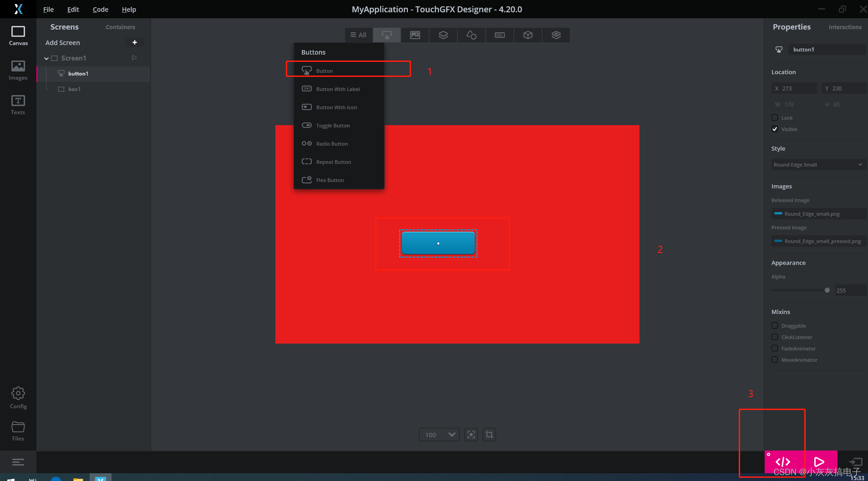Click the TouchGFX X logo
The image size is (868, 481).
18,9
